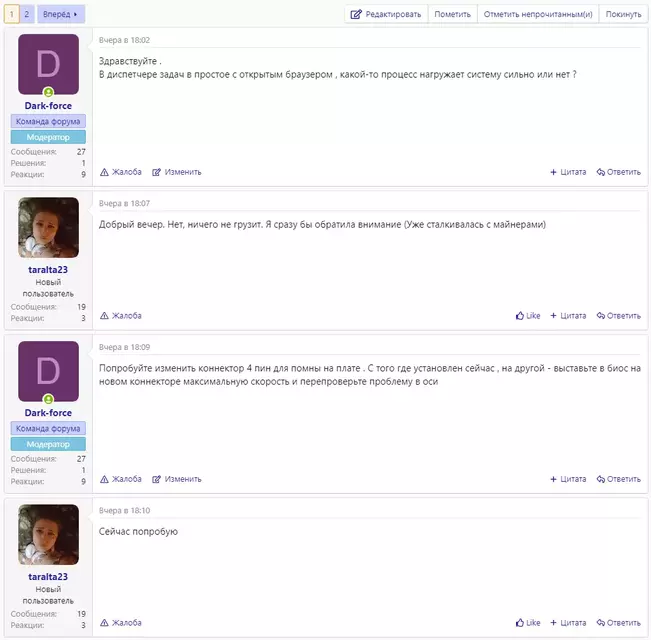
Task: Quote the 18:07 post with Цитата
Action: coord(568,316)
